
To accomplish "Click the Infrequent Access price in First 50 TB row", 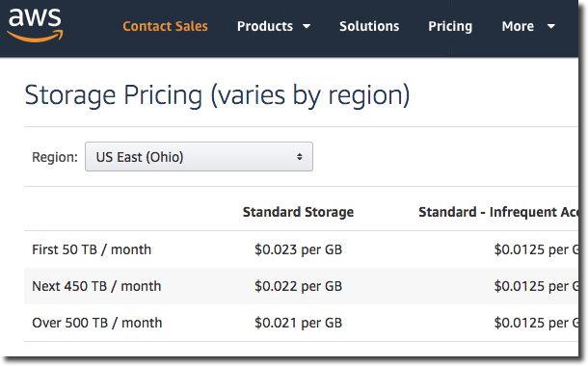I will click(x=536, y=249).
